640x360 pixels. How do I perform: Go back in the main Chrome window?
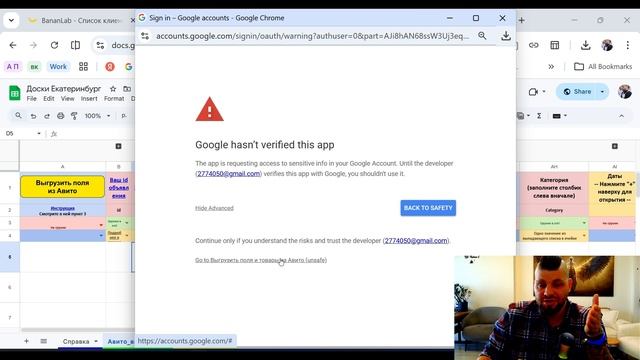pyautogui.click(x=13, y=45)
